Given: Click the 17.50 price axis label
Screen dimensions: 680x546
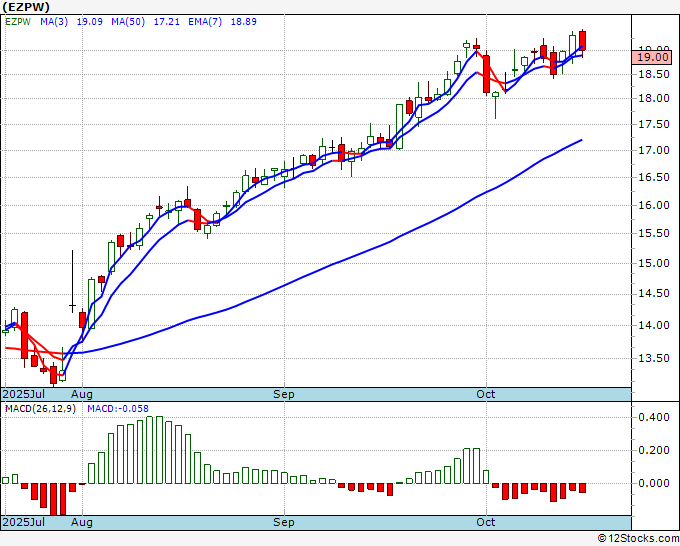Looking at the screenshot, I should [x=654, y=124].
